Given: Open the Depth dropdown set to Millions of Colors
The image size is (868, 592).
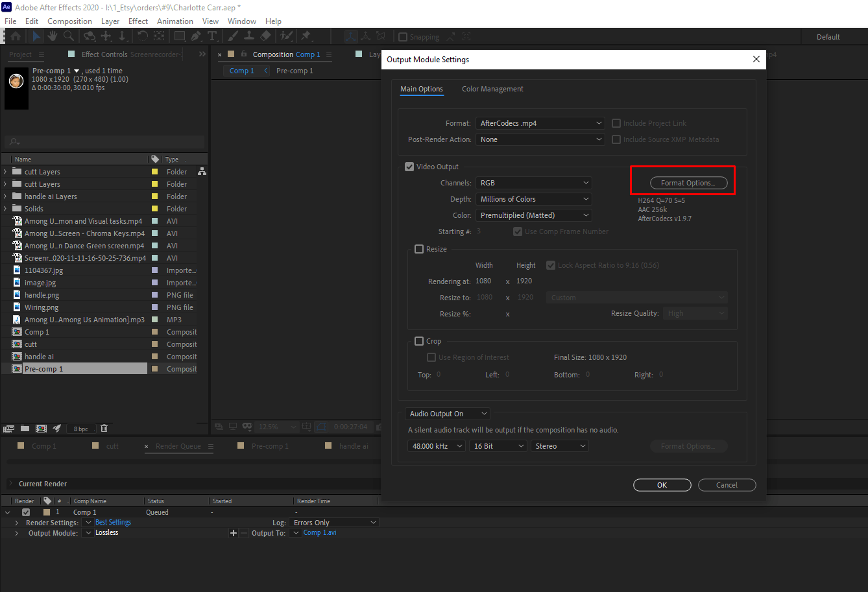Looking at the screenshot, I should pyautogui.click(x=533, y=198).
